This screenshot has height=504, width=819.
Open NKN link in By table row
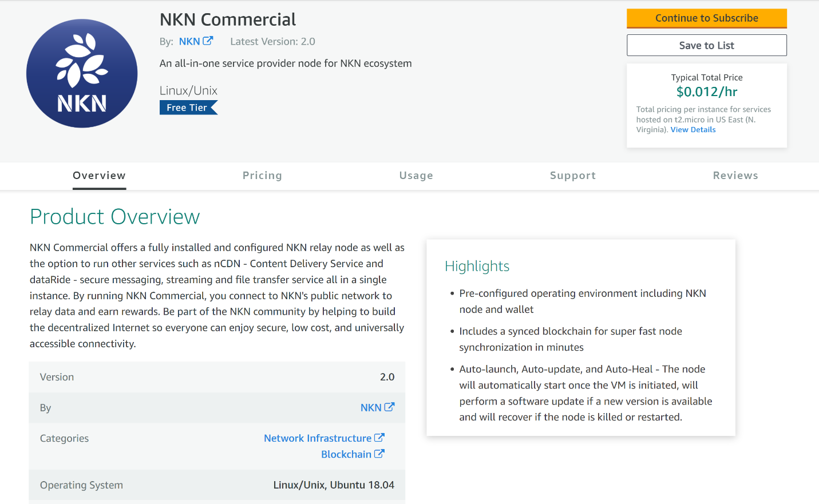coord(371,408)
